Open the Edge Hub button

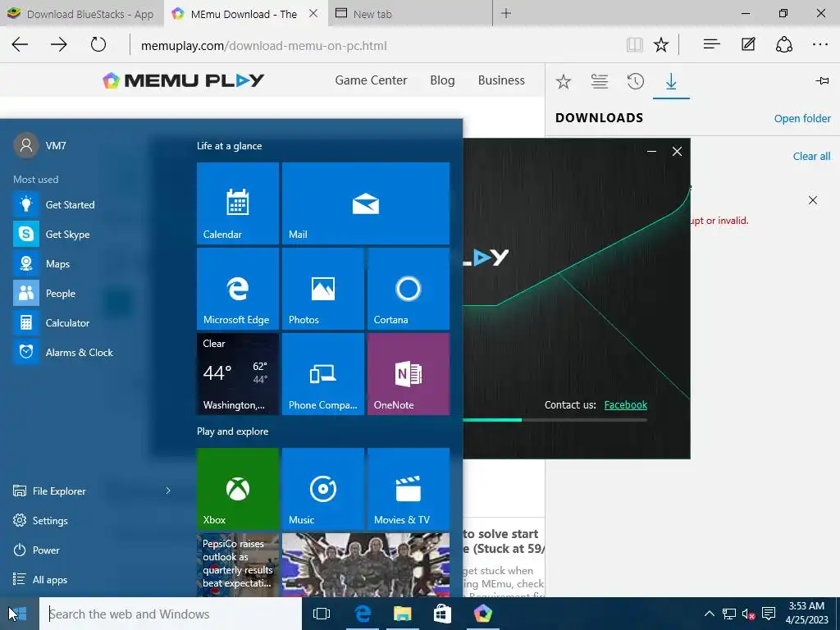[x=711, y=44]
